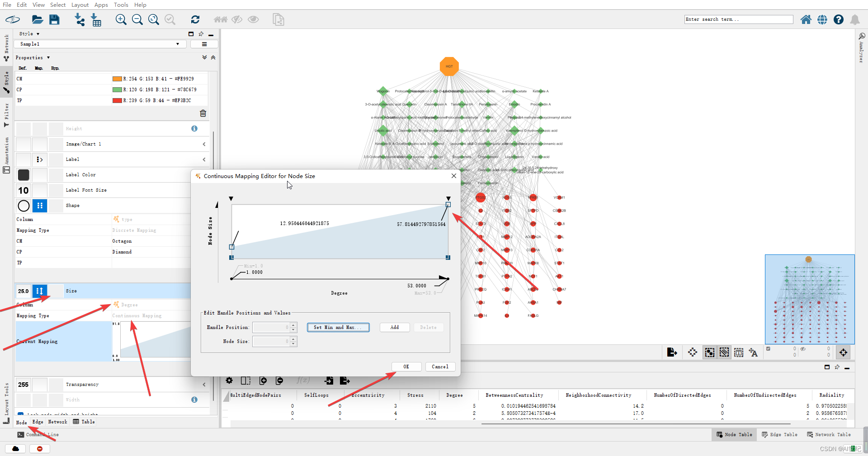Viewport: 868px width, 456px height.
Task: Toggle Lock node width and height checkbox
Action: (x=20, y=414)
